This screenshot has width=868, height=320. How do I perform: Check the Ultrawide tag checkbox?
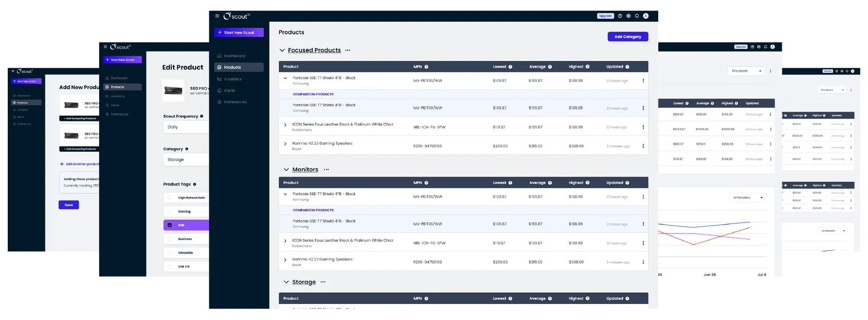point(169,253)
